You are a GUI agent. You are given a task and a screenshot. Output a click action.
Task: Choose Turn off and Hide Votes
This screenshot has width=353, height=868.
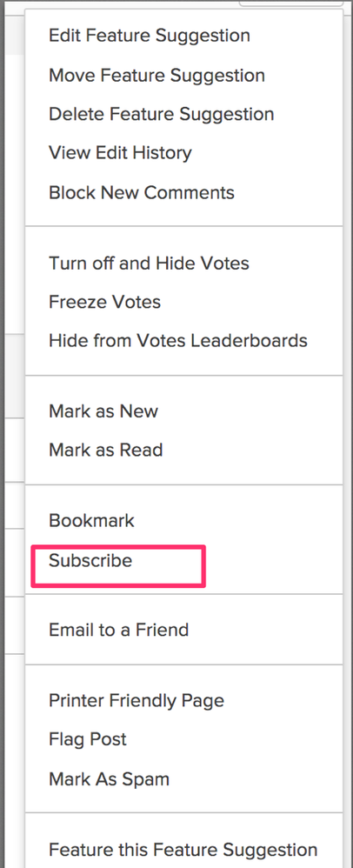pos(149,263)
